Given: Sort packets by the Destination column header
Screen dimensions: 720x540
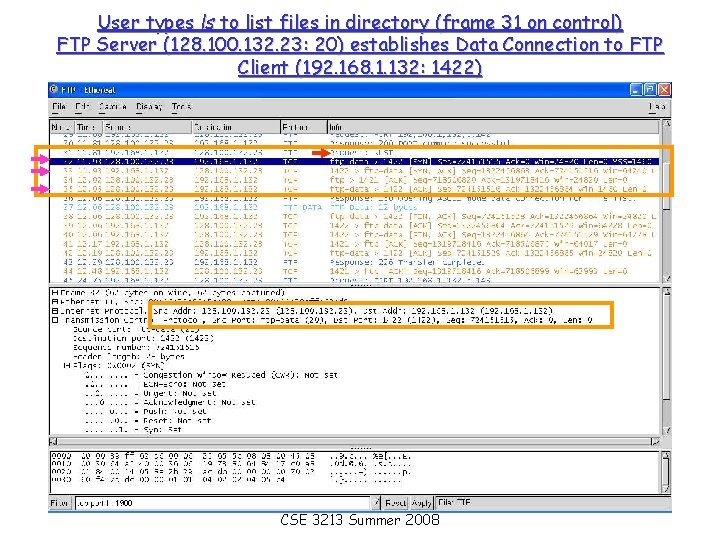Looking at the screenshot, I should click(x=236, y=127).
